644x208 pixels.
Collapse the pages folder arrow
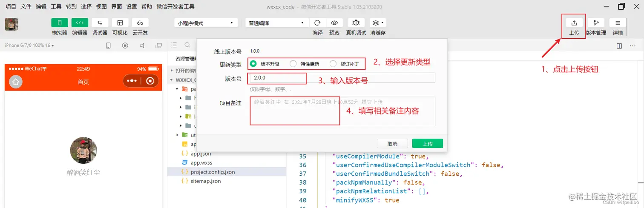177,89
